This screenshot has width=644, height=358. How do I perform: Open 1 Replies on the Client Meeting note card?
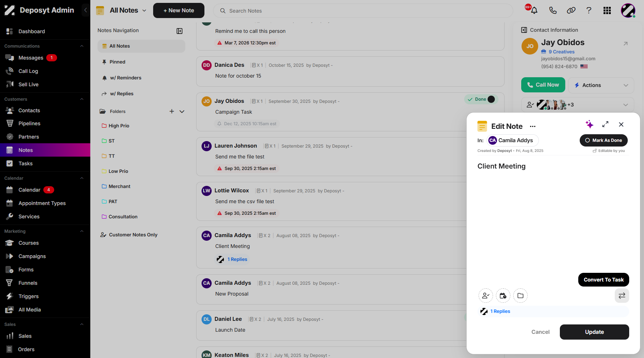tap(237, 259)
